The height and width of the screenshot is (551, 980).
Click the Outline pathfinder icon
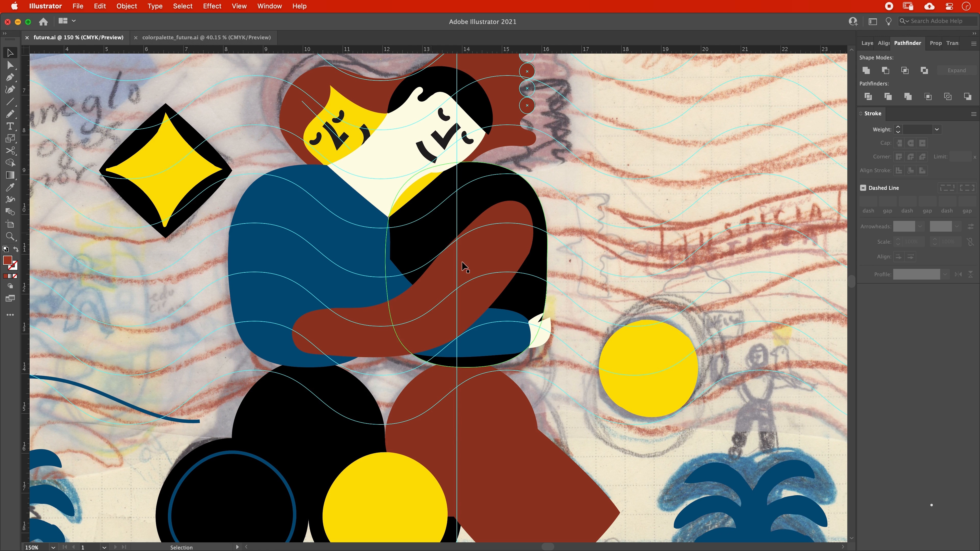click(x=948, y=97)
